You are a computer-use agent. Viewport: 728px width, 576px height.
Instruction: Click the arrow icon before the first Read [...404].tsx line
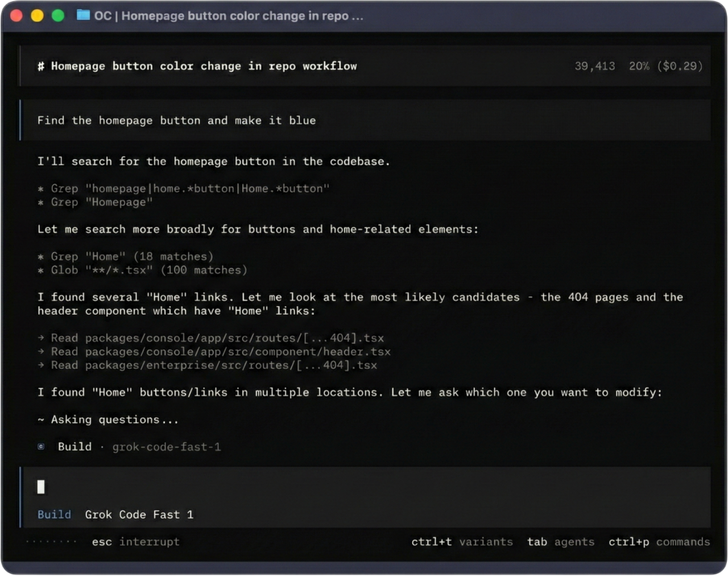40,338
